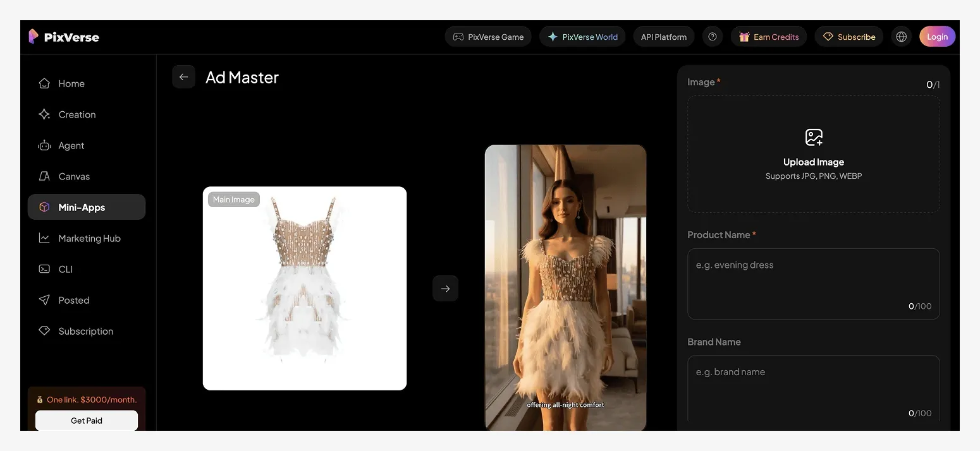The image size is (980, 451).
Task: Open PixVerse World
Action: 582,37
